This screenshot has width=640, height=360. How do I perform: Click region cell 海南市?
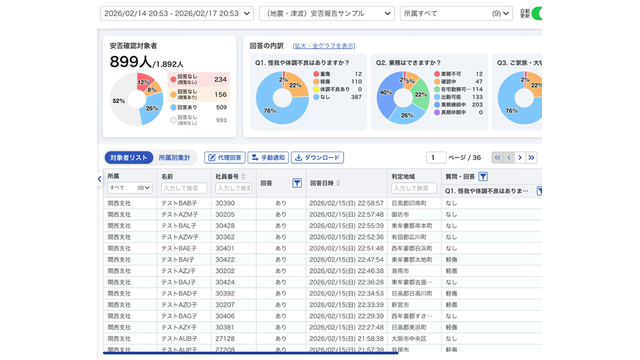coord(400,271)
